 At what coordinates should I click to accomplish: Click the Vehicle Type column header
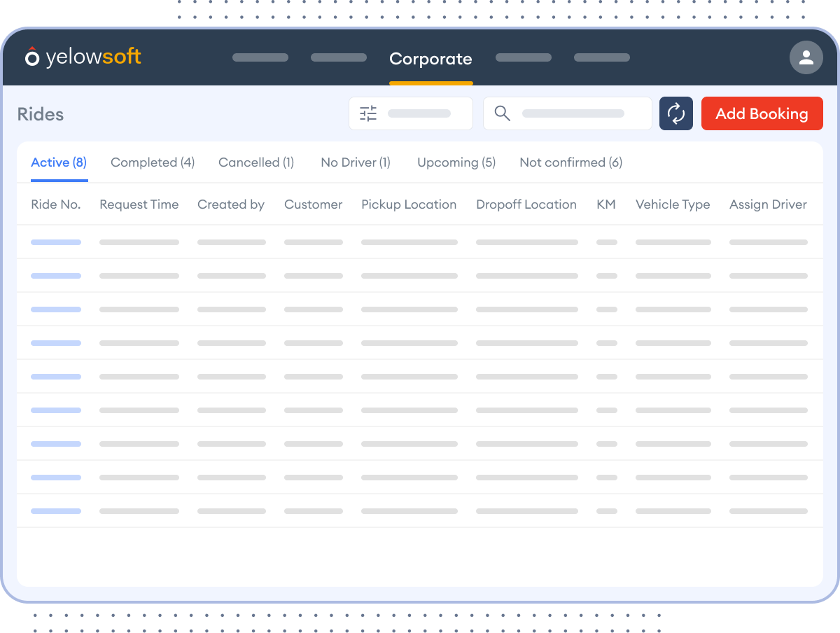pos(673,204)
